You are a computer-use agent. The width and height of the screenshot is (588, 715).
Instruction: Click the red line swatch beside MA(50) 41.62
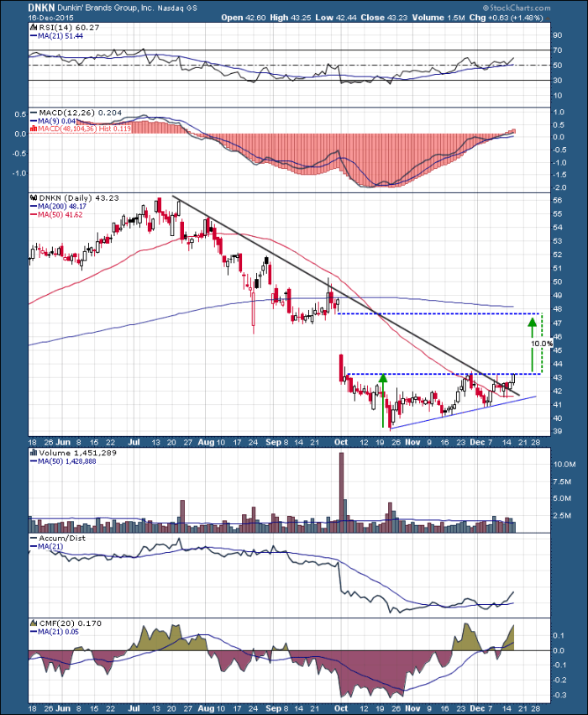click(34, 215)
